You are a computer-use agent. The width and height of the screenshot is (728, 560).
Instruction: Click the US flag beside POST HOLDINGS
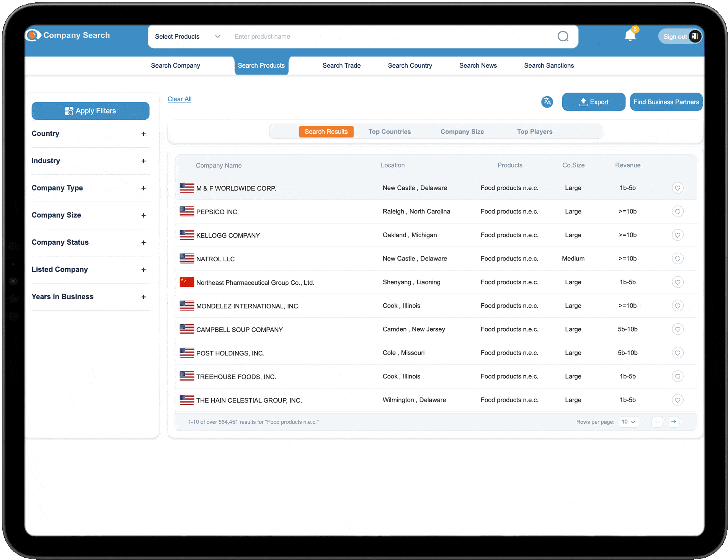pyautogui.click(x=187, y=353)
